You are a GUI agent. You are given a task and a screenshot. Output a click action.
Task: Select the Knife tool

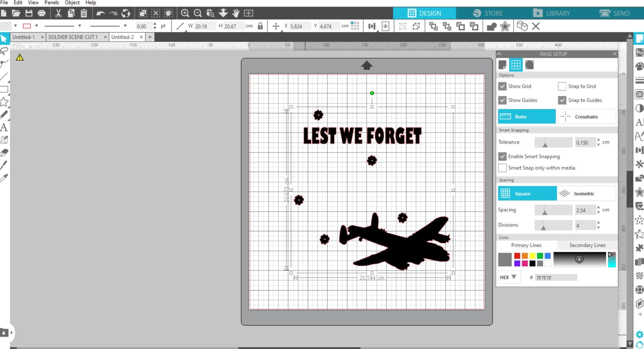point(4,165)
